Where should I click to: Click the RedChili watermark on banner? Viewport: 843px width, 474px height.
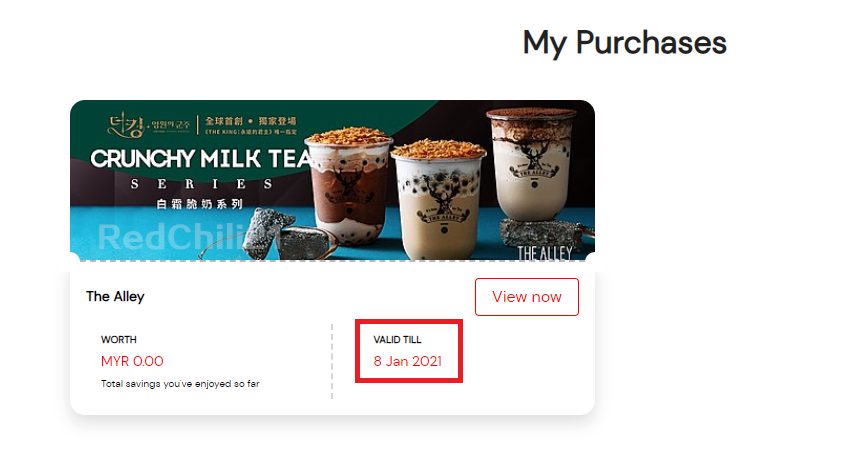tap(171, 237)
